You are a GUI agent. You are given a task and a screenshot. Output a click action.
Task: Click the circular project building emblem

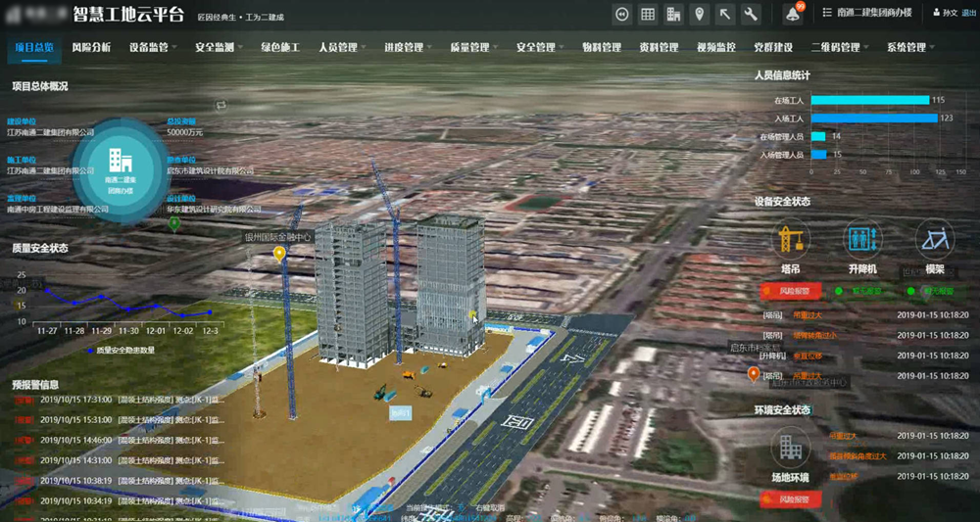121,170
